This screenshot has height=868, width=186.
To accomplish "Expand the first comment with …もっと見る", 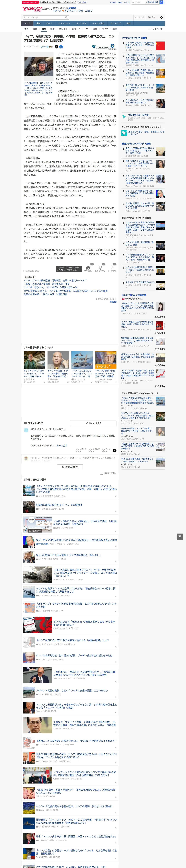I will tap(61, 445).
